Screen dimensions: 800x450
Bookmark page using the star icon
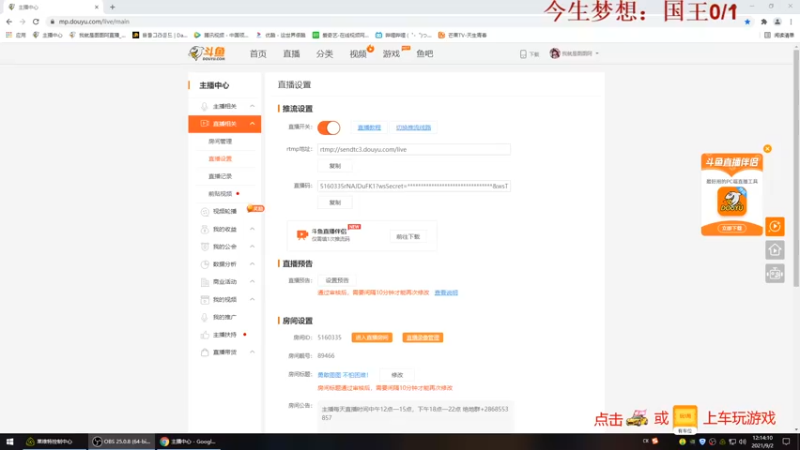747,21
